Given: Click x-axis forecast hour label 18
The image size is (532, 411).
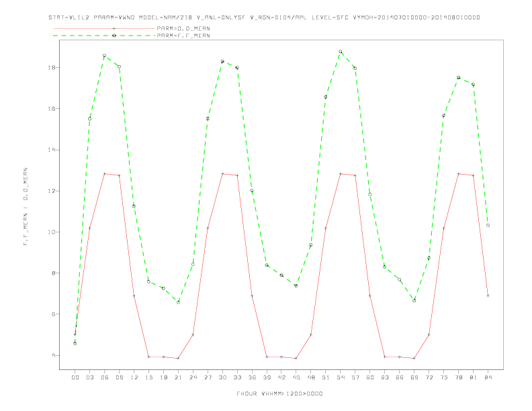Looking at the screenshot, I should coord(163,377).
